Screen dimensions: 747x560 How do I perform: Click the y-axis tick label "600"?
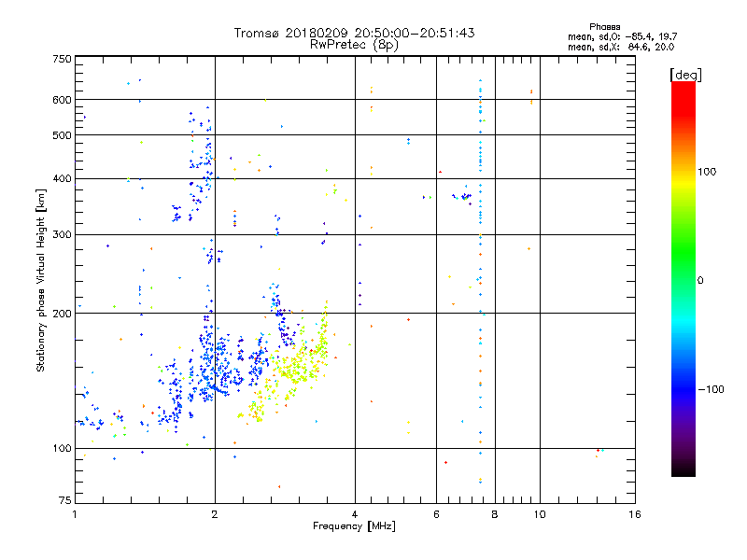click(62, 100)
